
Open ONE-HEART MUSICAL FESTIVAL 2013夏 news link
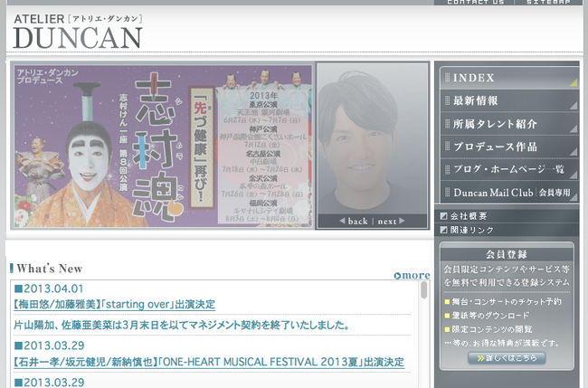tap(209, 362)
